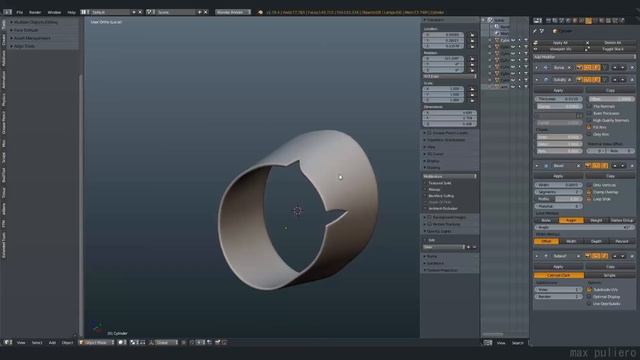Toggle Subdivide UVs checkbox

[589, 290]
